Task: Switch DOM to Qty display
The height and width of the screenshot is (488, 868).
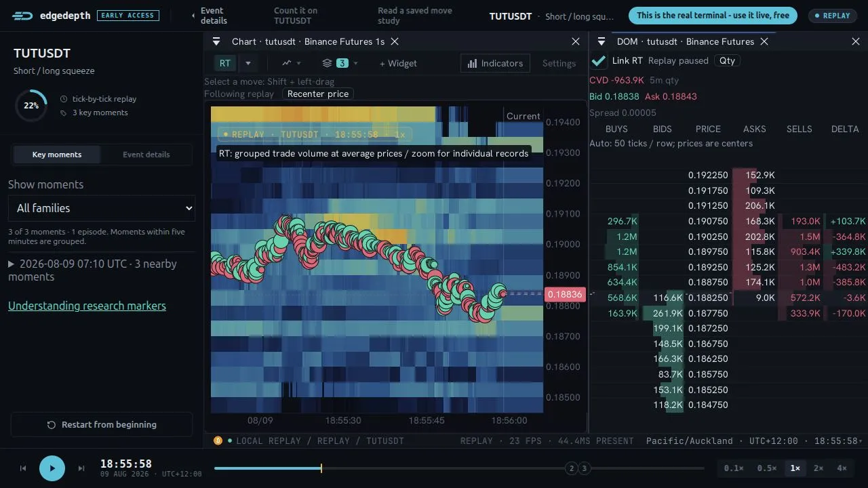Action: pos(727,60)
